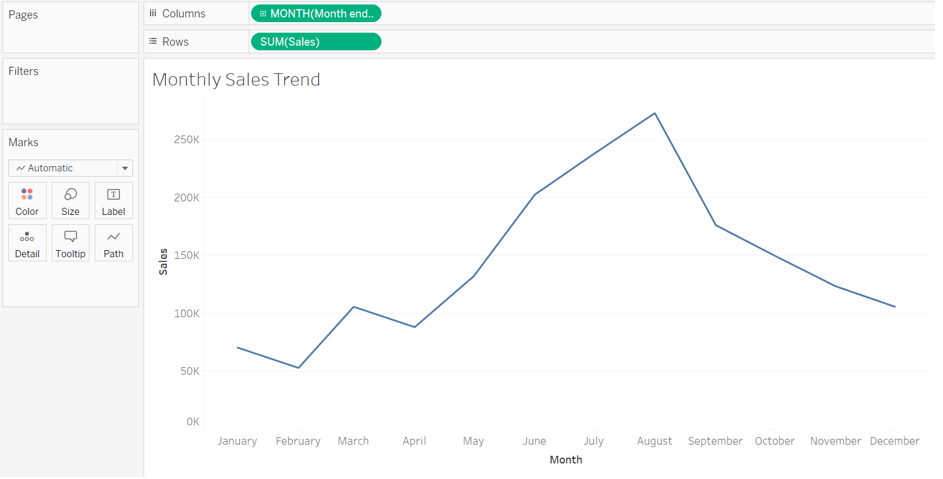943x479 pixels.
Task: Click the Columns shelf icon
Action: (x=153, y=14)
